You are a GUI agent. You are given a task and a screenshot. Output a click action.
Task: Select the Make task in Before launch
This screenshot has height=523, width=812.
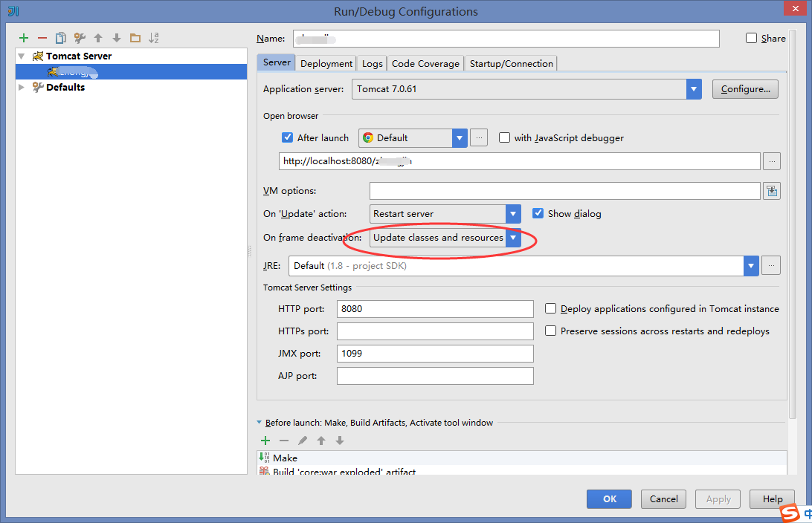522,458
